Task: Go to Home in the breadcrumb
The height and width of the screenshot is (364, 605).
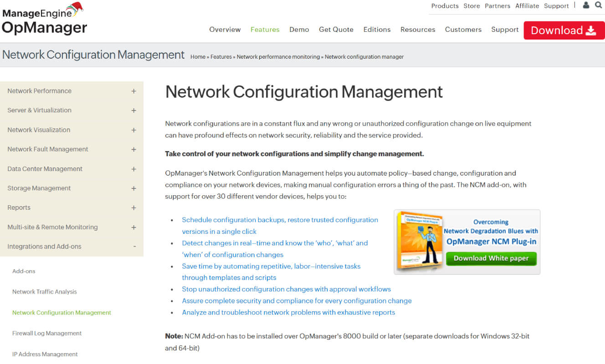Action: coord(198,57)
